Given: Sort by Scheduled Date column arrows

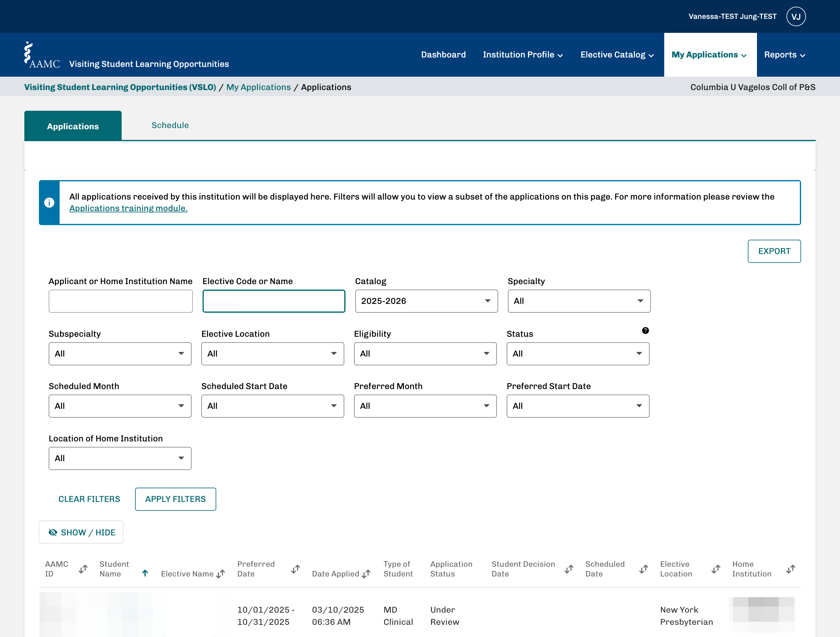Looking at the screenshot, I should [x=643, y=569].
